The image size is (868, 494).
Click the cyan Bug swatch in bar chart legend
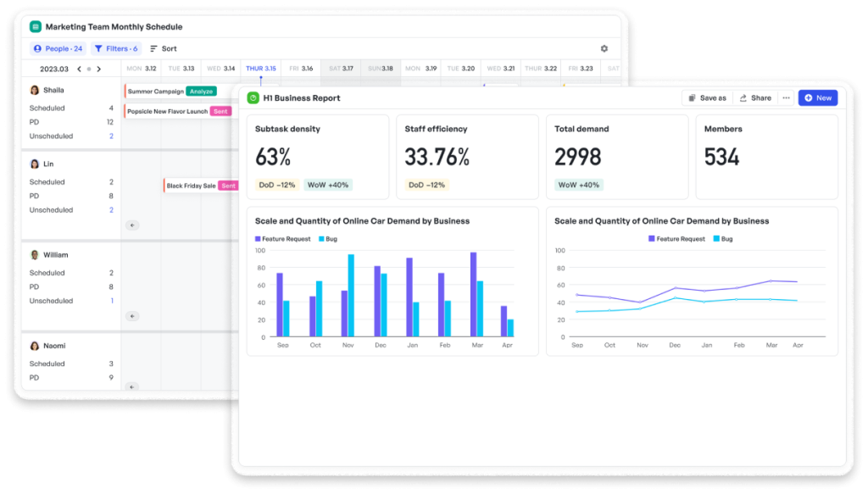click(320, 239)
